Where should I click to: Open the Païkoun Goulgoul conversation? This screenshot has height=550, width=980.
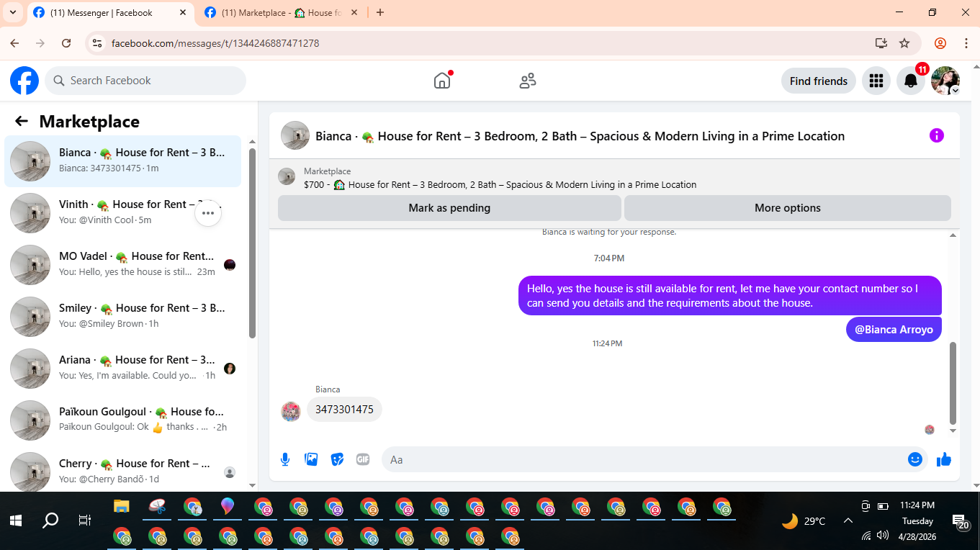click(x=123, y=420)
